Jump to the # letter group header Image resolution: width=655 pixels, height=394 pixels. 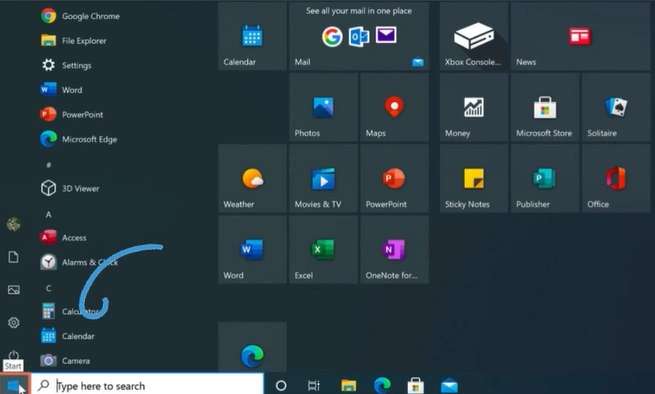point(48,165)
